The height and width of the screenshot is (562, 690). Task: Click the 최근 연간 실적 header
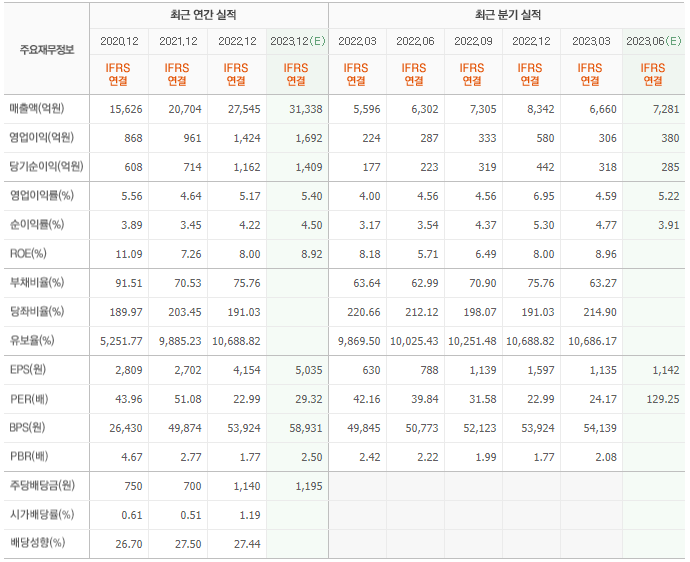click(203, 15)
